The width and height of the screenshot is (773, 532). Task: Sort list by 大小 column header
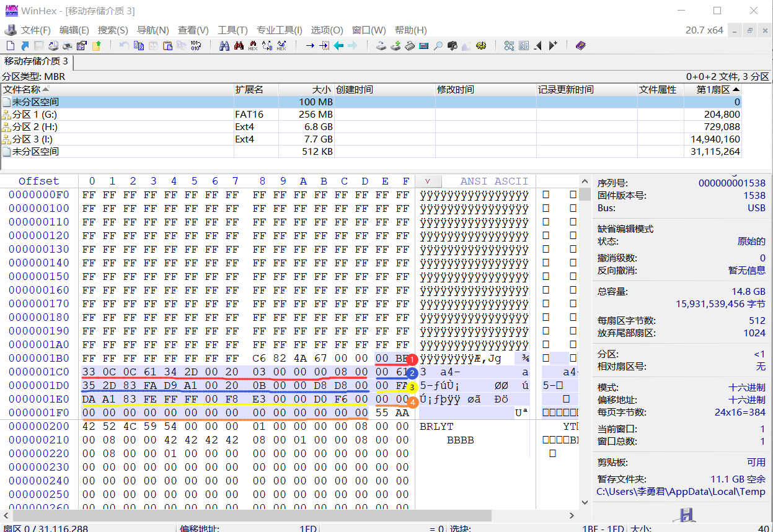(x=306, y=90)
